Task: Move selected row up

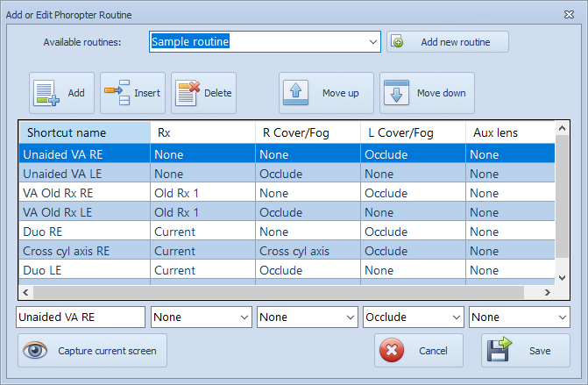Action: coord(326,93)
